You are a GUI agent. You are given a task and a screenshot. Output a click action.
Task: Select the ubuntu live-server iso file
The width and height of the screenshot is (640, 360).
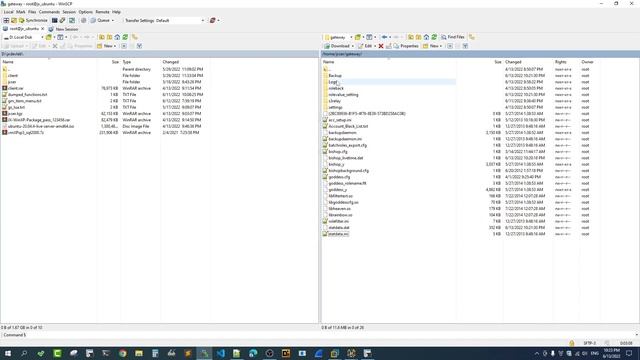click(41, 127)
